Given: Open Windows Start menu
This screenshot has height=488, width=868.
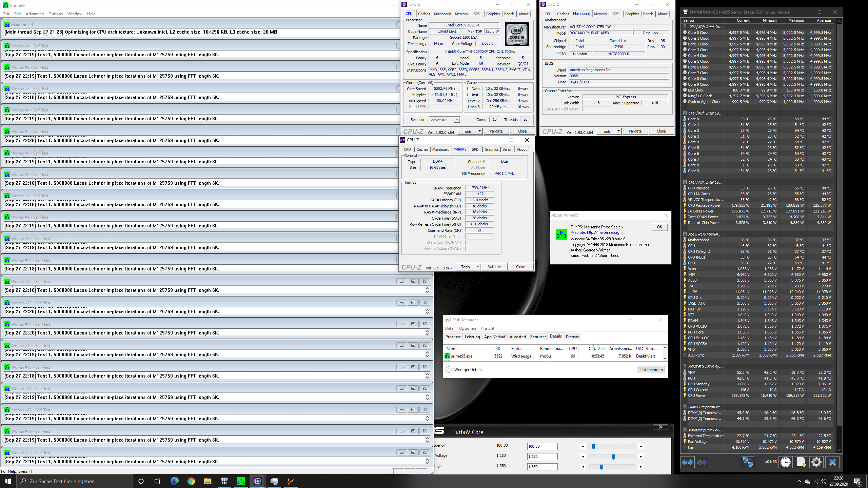Looking at the screenshot, I should click(8, 481).
